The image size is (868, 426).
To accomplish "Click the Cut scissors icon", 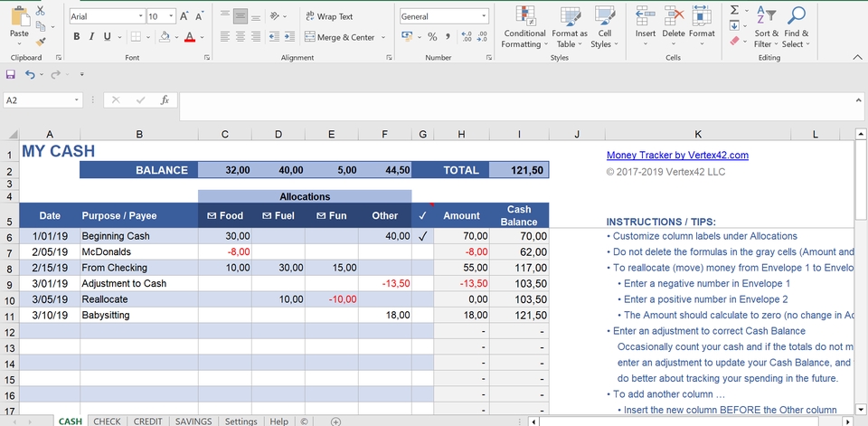I will [x=41, y=11].
